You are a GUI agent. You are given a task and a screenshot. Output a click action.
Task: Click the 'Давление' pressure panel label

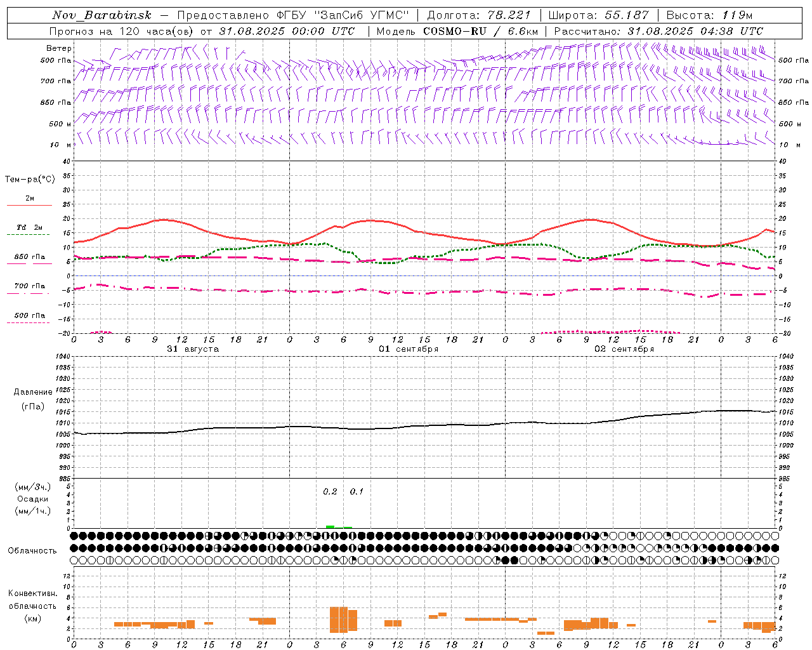click(x=33, y=392)
